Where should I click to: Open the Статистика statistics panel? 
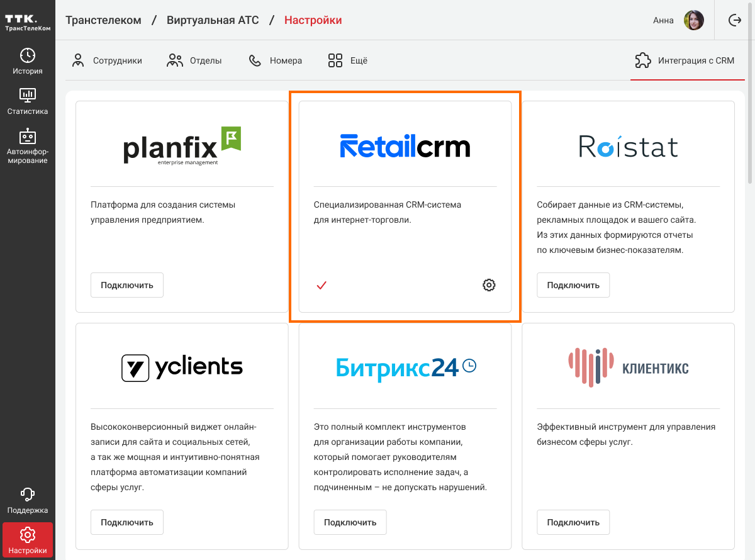(28, 101)
